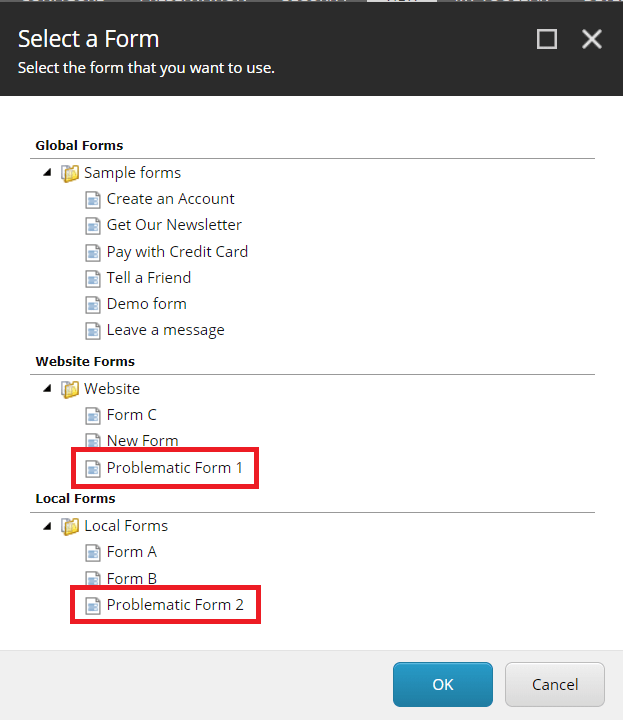The image size is (623, 720).
Task: Select the Tell a Friend form
Action: coord(148,278)
